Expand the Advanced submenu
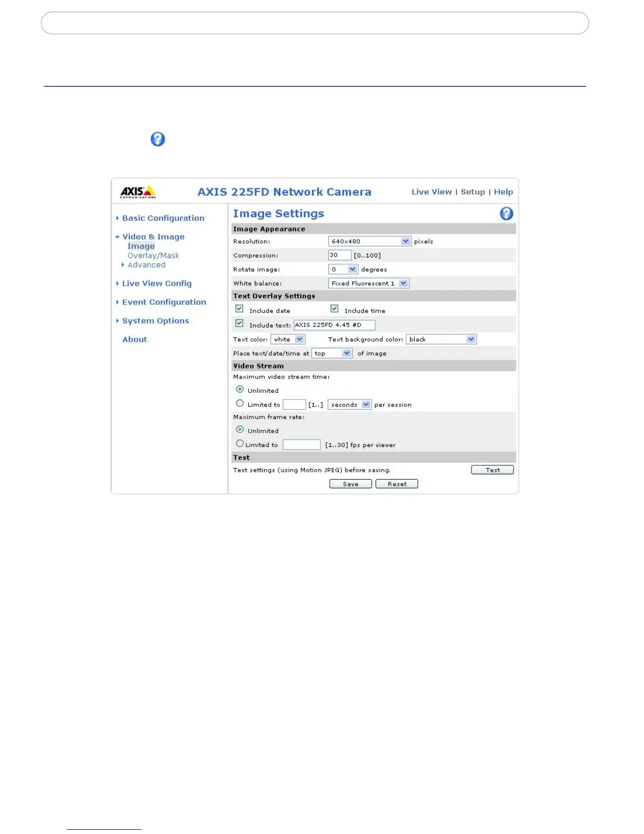644x834 pixels. pyautogui.click(x=146, y=265)
